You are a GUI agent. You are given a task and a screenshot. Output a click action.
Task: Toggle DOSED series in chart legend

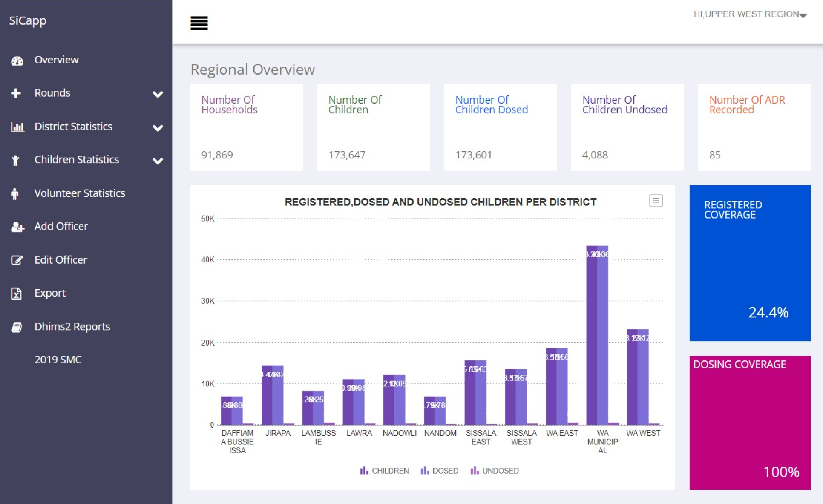click(439, 471)
